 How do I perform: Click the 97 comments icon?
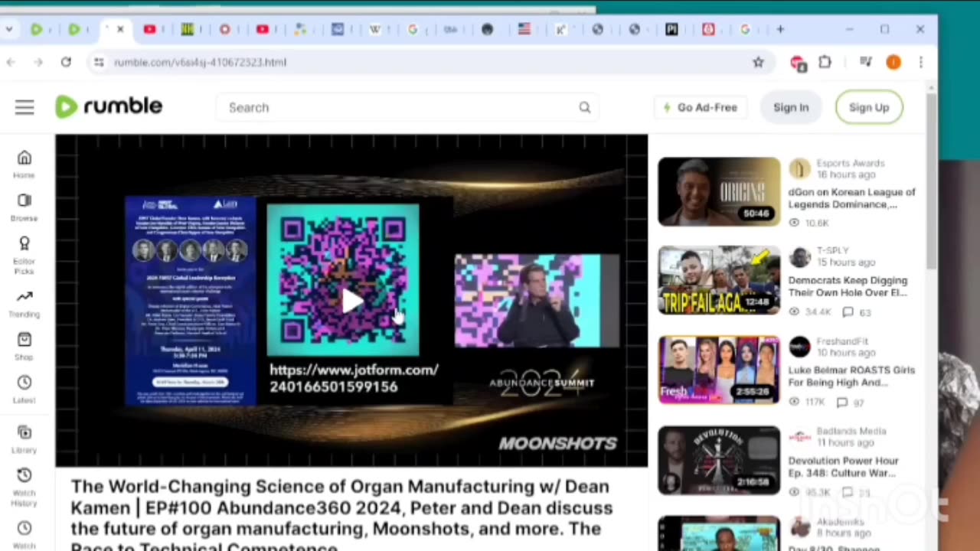pyautogui.click(x=842, y=402)
